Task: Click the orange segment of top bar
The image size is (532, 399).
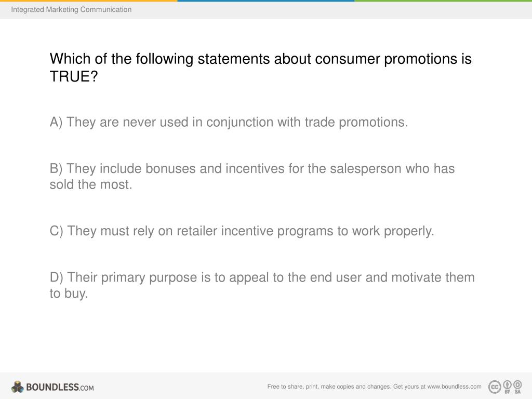Action: tap(88, 1)
